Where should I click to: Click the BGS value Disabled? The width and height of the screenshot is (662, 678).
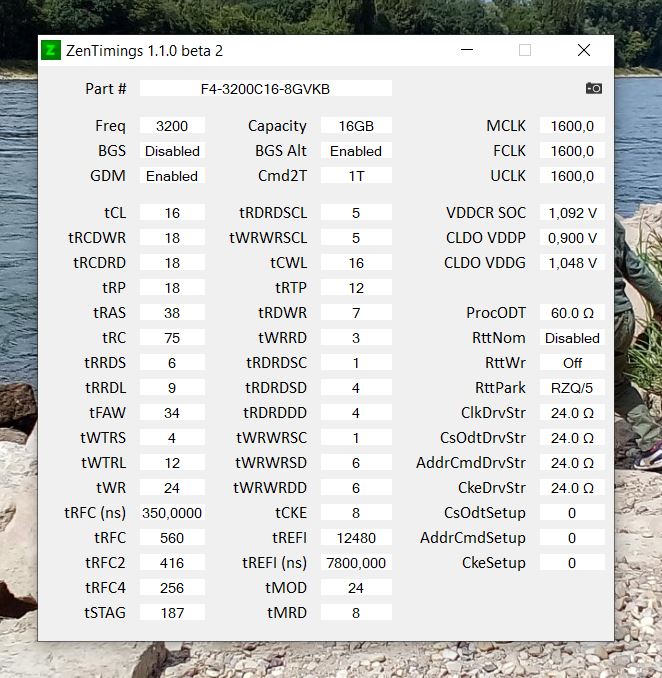172,151
